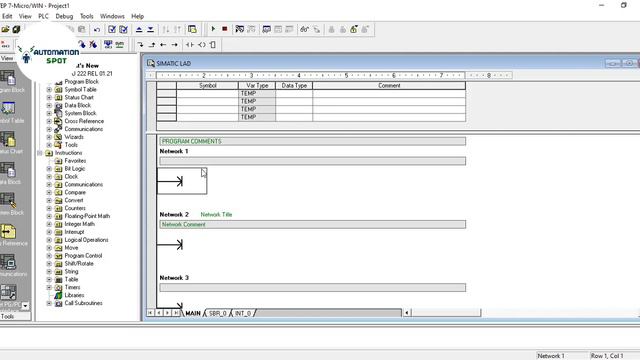Click the Data Type column header
The image size is (640, 360).
294,86
